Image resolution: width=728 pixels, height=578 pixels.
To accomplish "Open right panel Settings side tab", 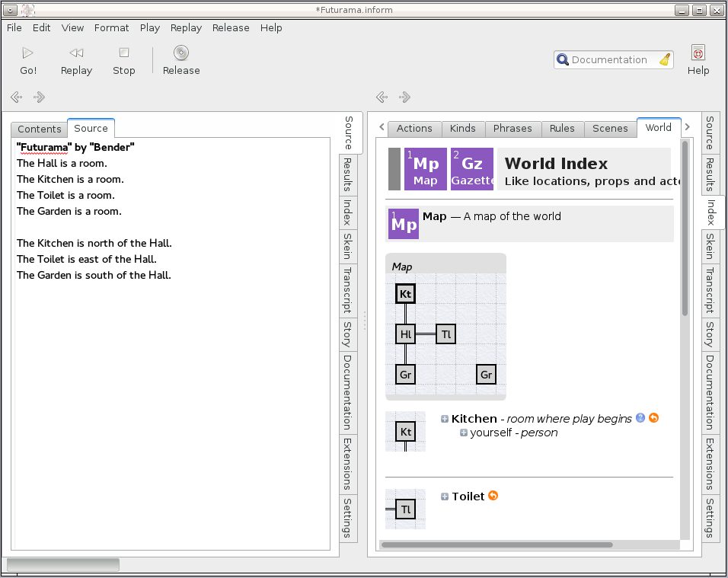I will point(710,518).
